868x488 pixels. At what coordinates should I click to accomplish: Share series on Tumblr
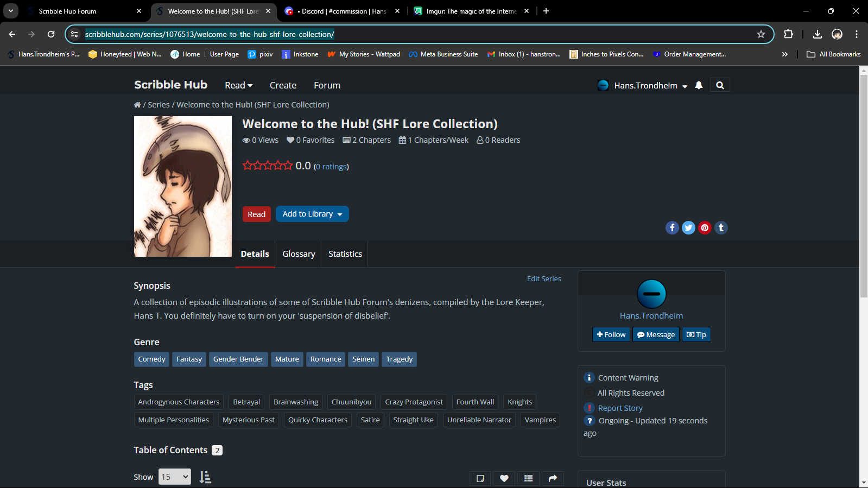pyautogui.click(x=721, y=228)
